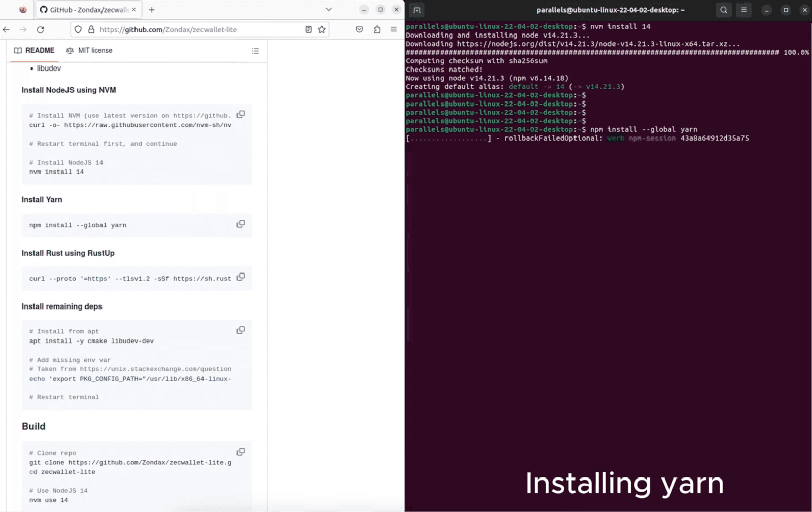Copy the RustUp curl command
Image resolution: width=812 pixels, height=512 pixels.
(241, 277)
